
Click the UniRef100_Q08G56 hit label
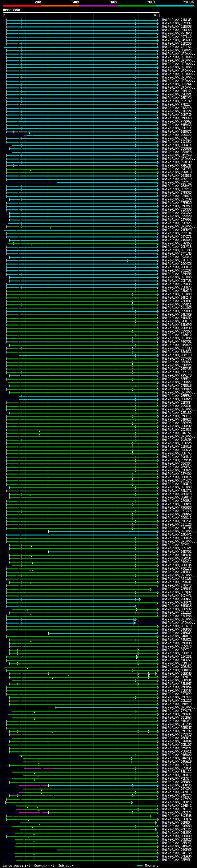[177, 440]
